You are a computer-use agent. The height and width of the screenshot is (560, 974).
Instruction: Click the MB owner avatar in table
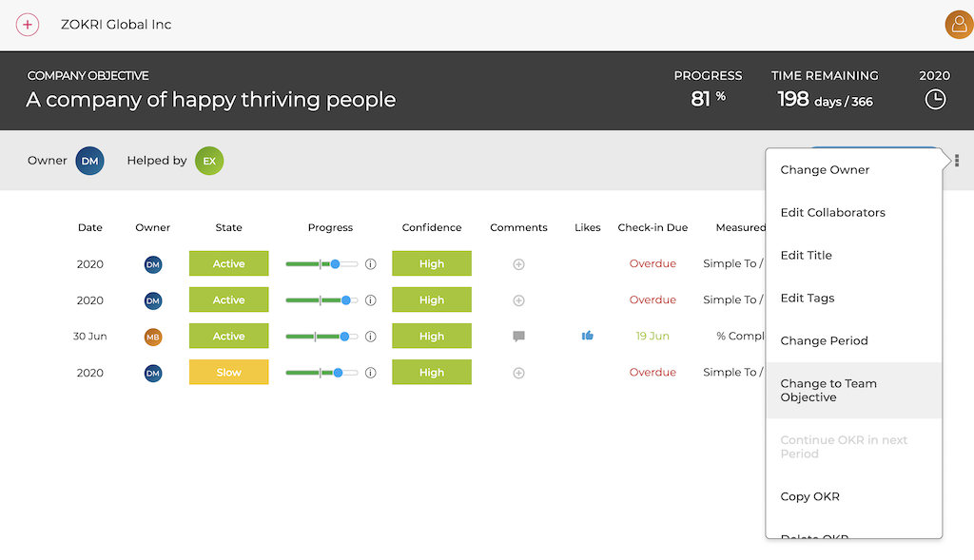click(x=153, y=337)
